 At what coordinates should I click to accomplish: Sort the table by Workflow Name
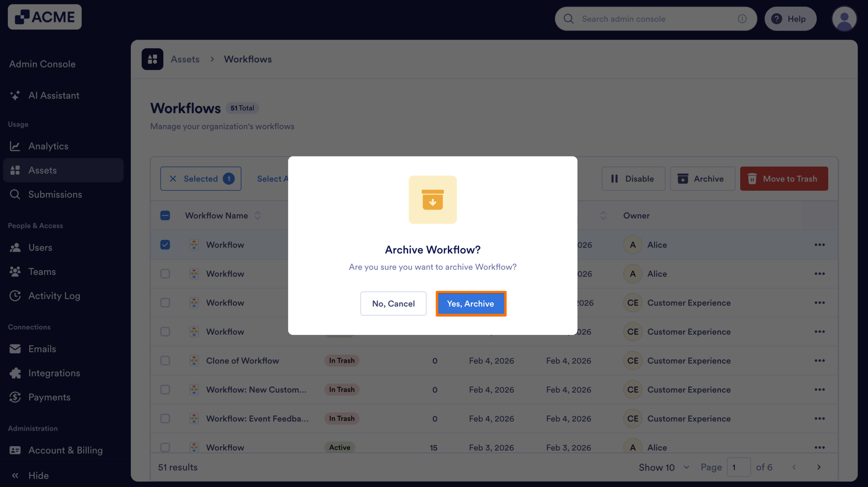click(x=258, y=215)
